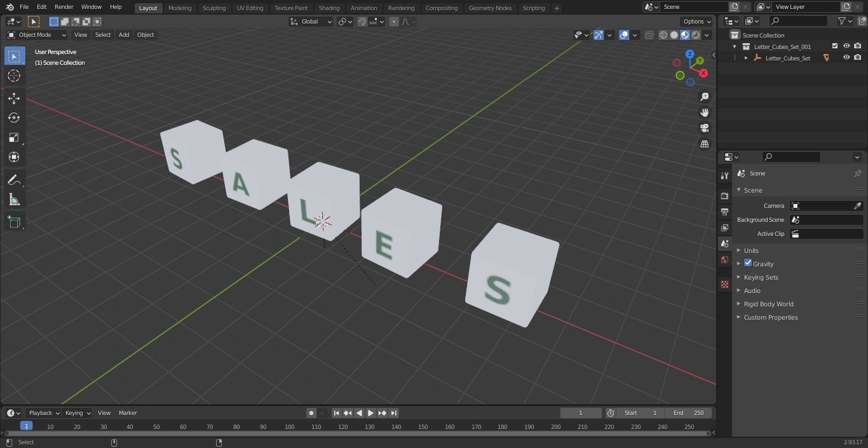Click the red X axis gizmo ball
This screenshot has height=448, width=868.
coord(703,73)
